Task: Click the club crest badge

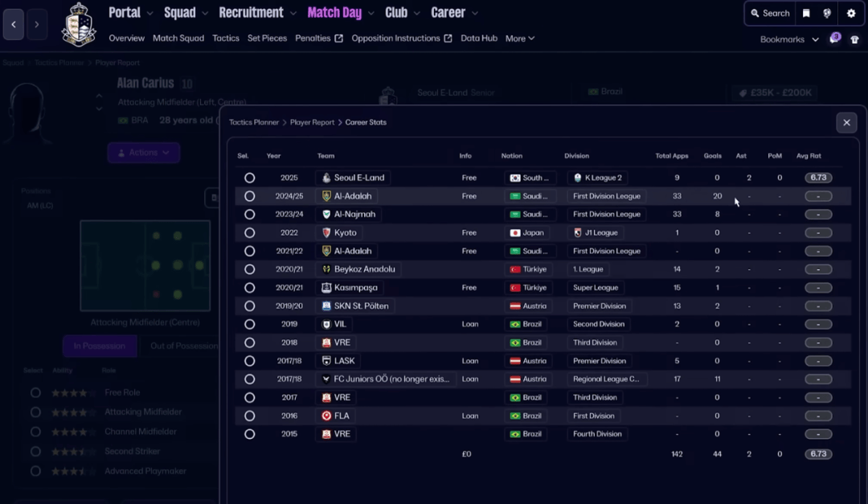Action: [x=79, y=25]
